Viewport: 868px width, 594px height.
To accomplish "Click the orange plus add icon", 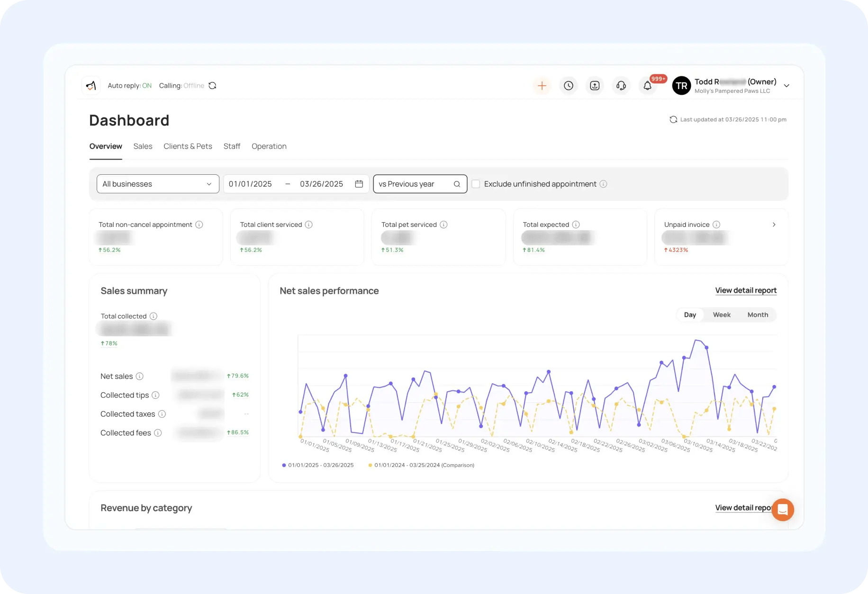I will coord(542,86).
